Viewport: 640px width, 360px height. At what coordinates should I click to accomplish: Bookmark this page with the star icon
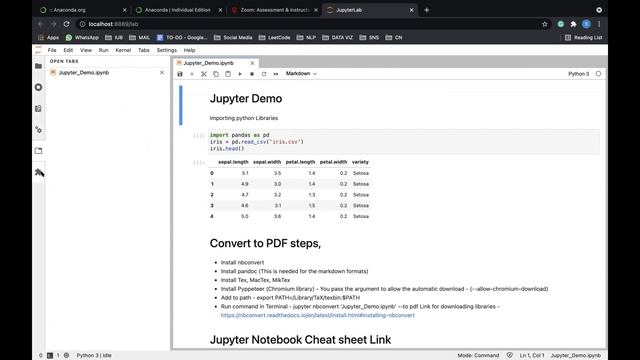[544, 24]
